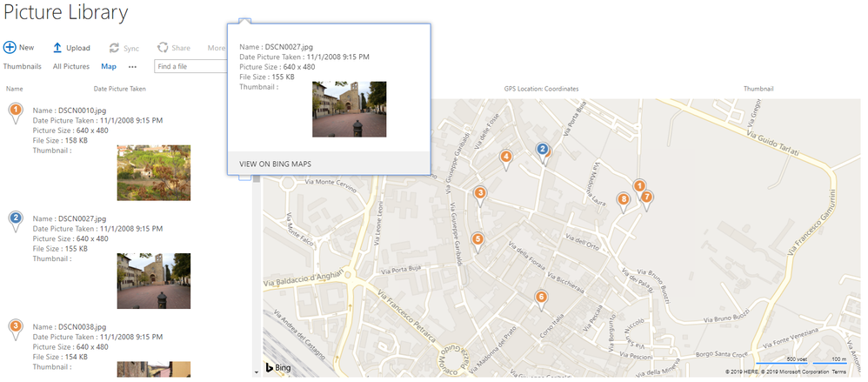868x382 pixels.
Task: Click Via Francesco Petrarca street label
Action: pyautogui.click(x=406, y=316)
